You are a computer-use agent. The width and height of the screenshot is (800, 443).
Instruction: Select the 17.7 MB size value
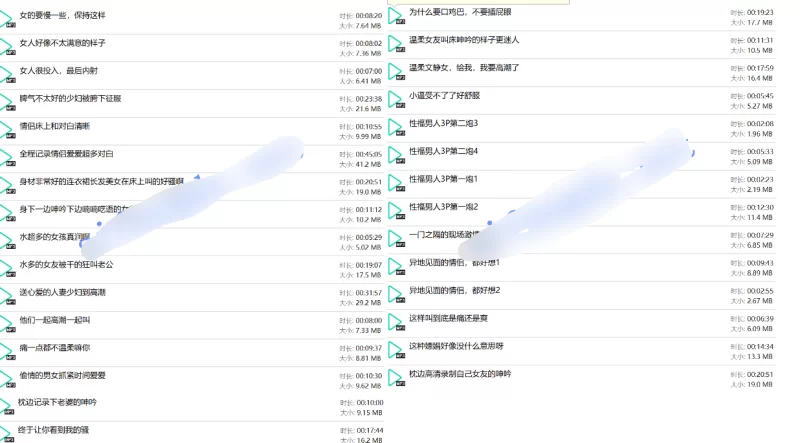[759, 22]
